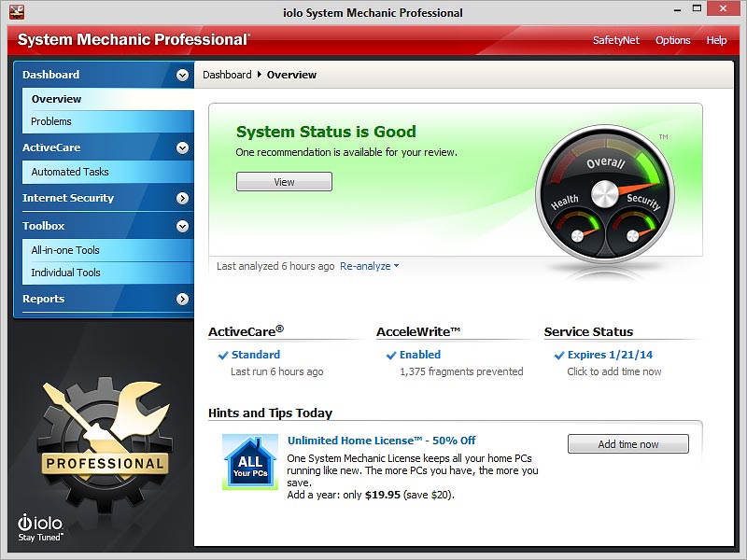
Task: Click the View button under System Status
Action: pos(284,181)
